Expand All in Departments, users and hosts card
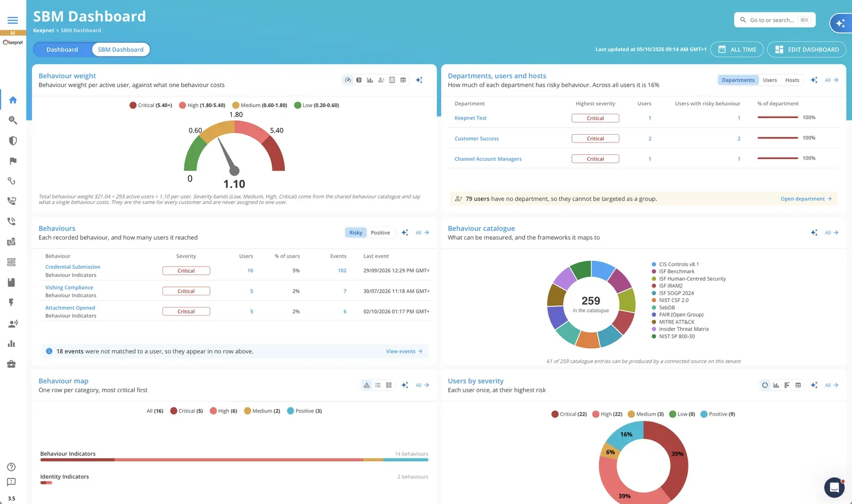 (832, 80)
